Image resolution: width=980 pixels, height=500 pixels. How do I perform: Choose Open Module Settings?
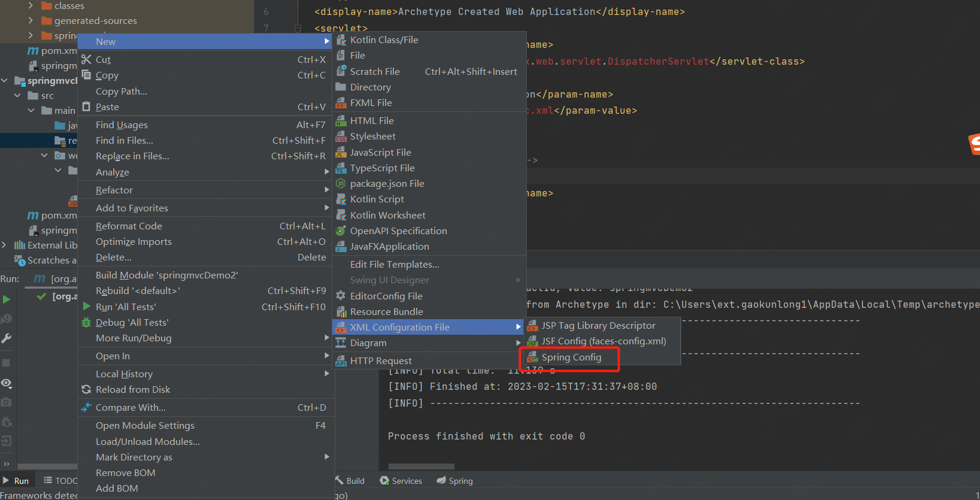[x=205, y=425]
